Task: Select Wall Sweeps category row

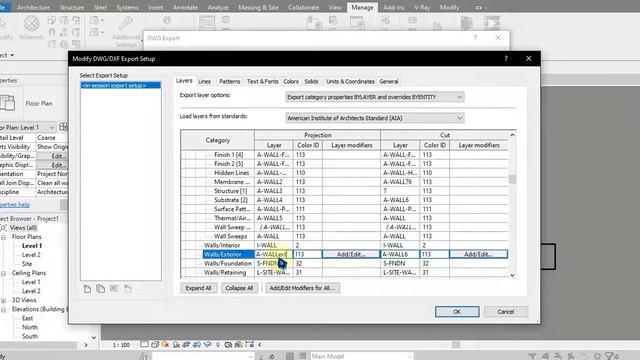Action: point(231,236)
